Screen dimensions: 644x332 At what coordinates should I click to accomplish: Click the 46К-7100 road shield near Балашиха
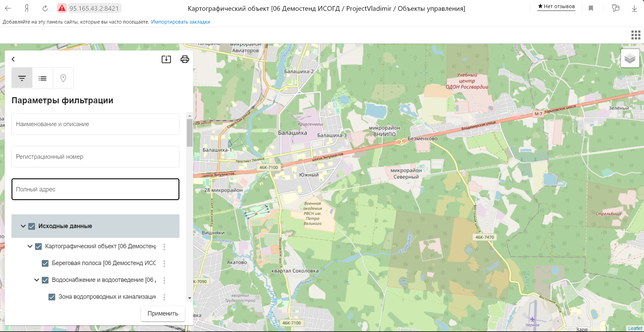pyautogui.click(x=269, y=167)
